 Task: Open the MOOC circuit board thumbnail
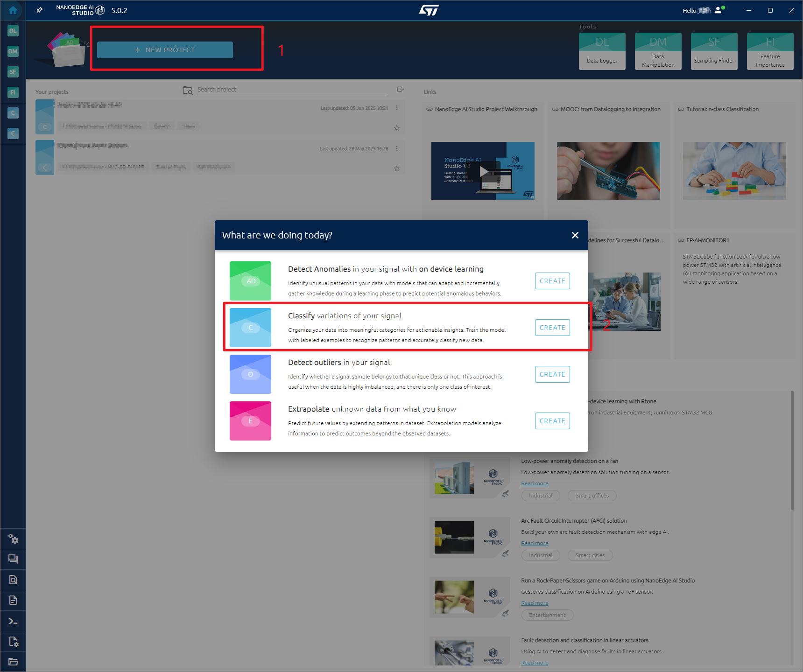[x=608, y=171]
